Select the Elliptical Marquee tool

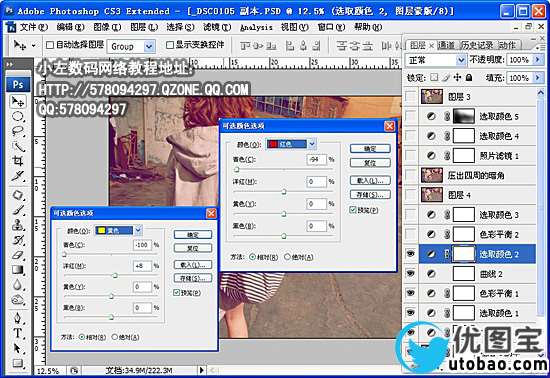coord(18,116)
